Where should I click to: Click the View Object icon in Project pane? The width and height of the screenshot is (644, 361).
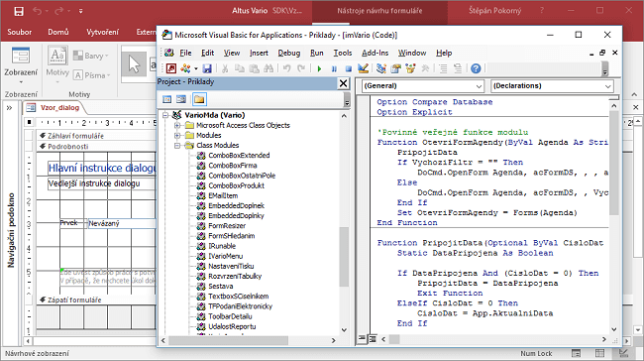coord(181,99)
